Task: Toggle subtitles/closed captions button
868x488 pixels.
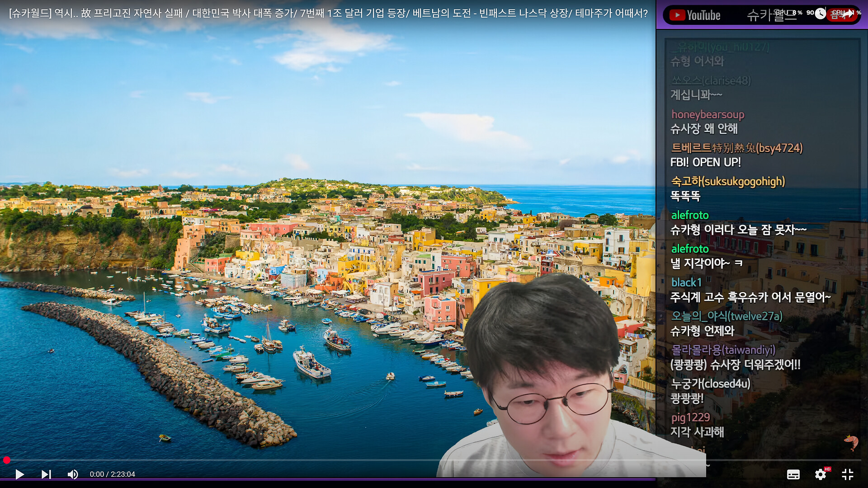Action: [x=793, y=474]
